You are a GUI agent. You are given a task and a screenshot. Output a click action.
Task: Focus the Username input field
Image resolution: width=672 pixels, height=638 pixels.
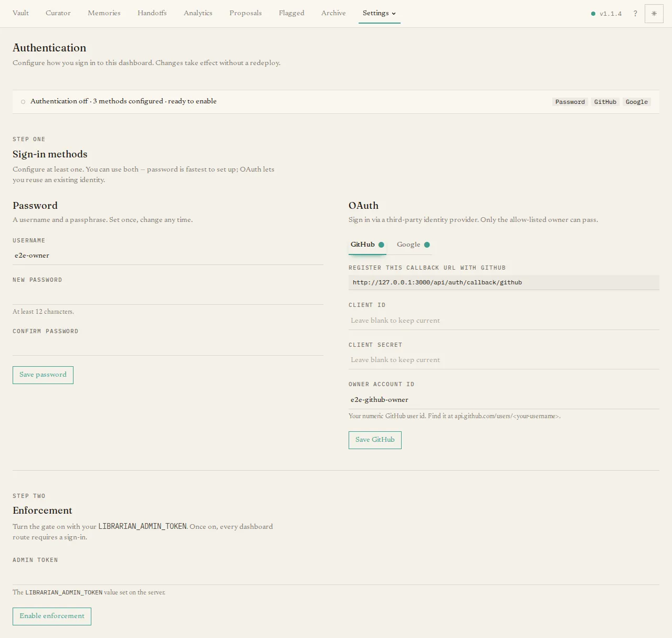pyautogui.click(x=168, y=256)
